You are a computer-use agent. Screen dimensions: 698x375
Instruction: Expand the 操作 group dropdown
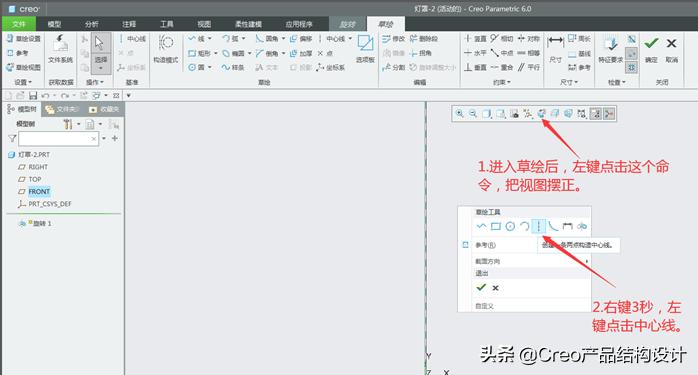point(95,82)
